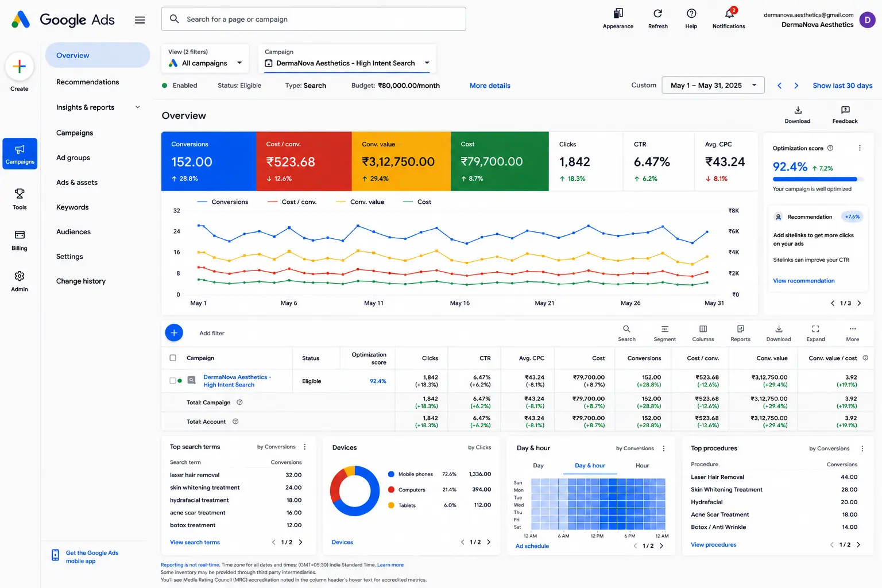Screen dimensions: 882x588
Task: Tick the DermaNova campaign row checkbox
Action: (x=172, y=381)
